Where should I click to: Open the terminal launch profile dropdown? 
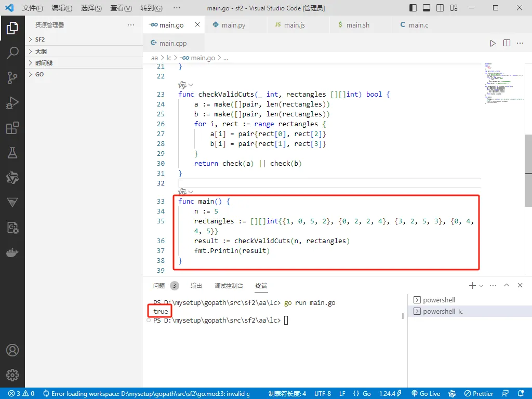[481, 286]
